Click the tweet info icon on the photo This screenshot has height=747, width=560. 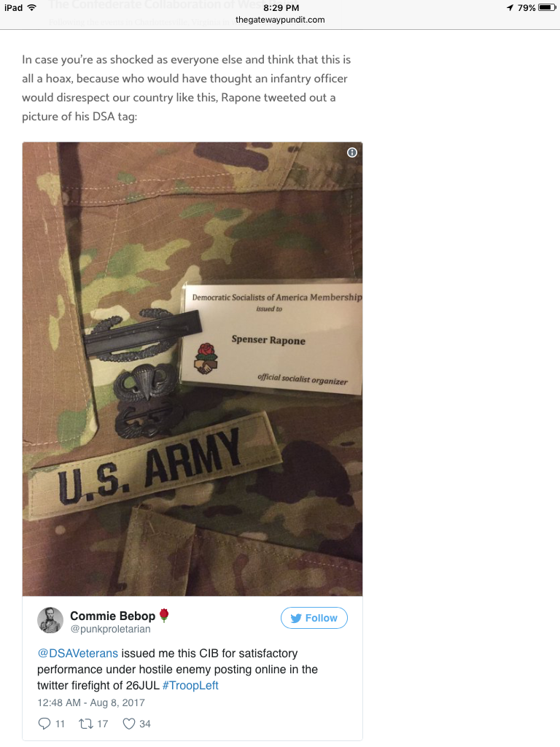(x=352, y=152)
